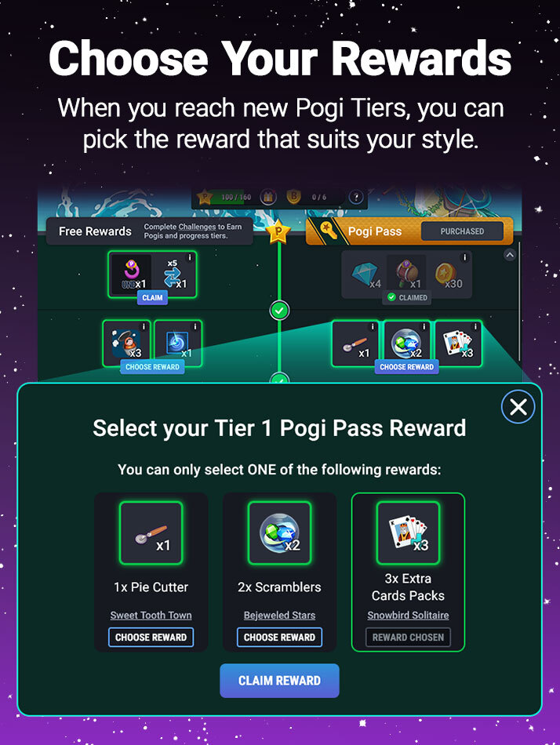Claim the free tier reward
This screenshot has width=560, height=745.
pos(153,298)
